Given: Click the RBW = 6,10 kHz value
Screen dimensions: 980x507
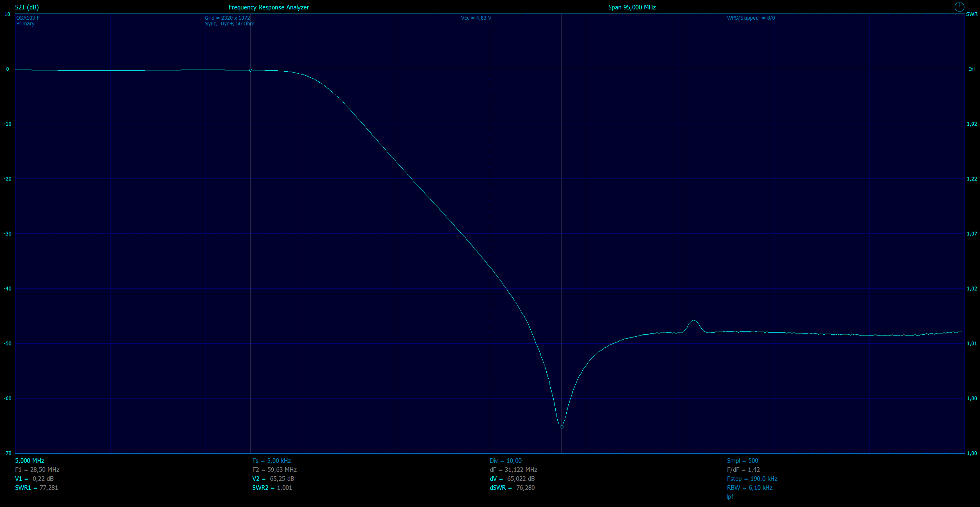Looking at the screenshot, I should [x=749, y=488].
